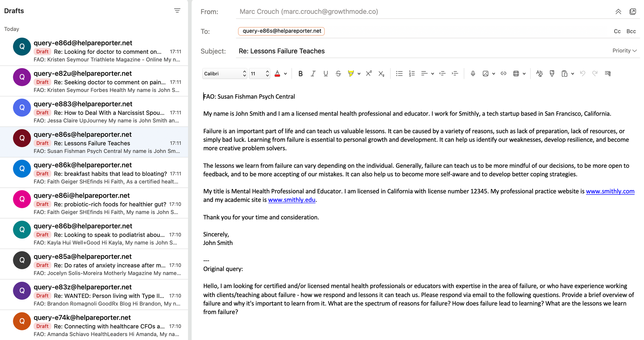Image resolution: width=644 pixels, height=340 pixels.
Task: Expand the Priority dropdown
Action: [624, 51]
